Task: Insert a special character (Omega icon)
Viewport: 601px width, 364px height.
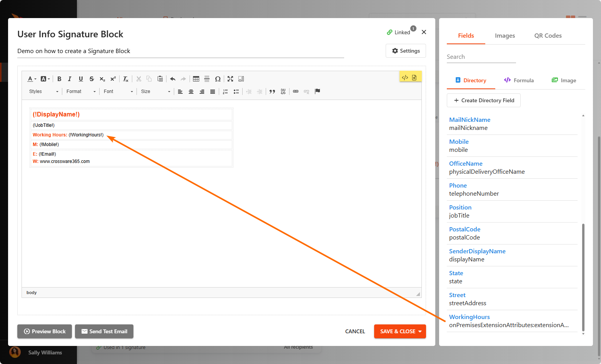Action: [x=218, y=79]
